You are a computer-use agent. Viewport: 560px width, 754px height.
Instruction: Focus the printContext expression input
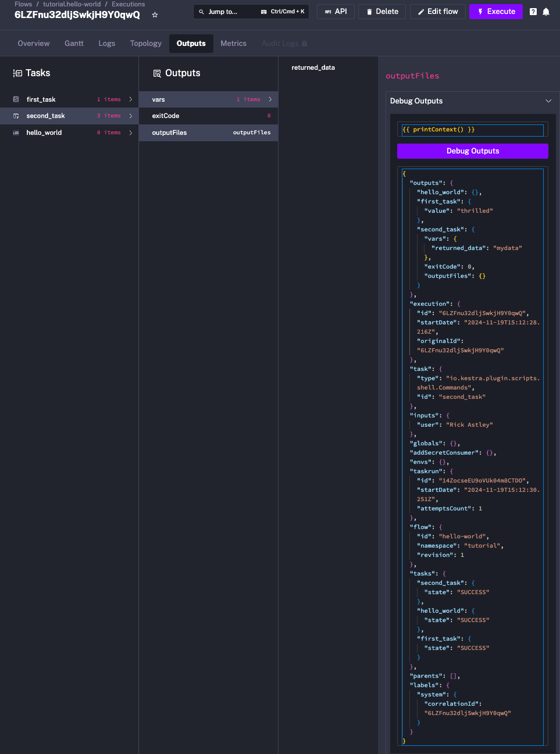[472, 130]
